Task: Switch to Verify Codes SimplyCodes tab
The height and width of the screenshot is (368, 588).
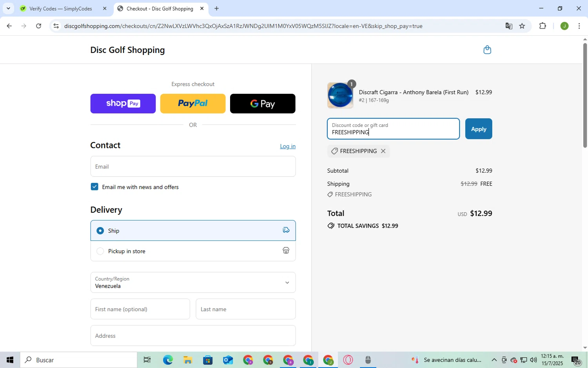Action: (61, 9)
